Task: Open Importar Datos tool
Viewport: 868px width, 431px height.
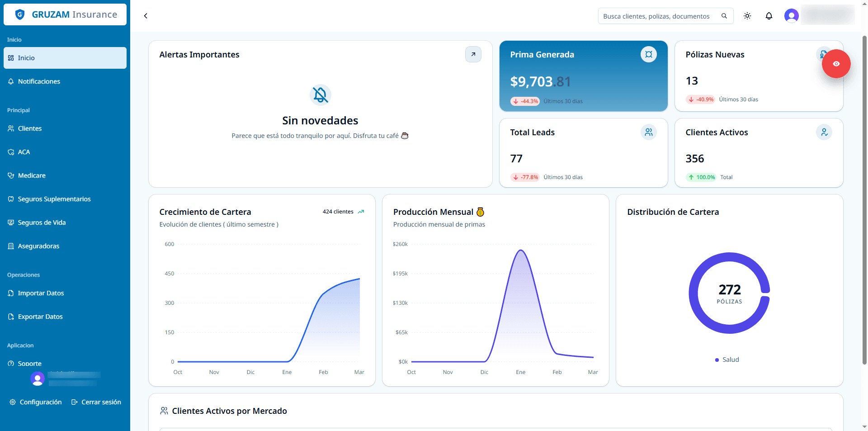Action: [41, 293]
